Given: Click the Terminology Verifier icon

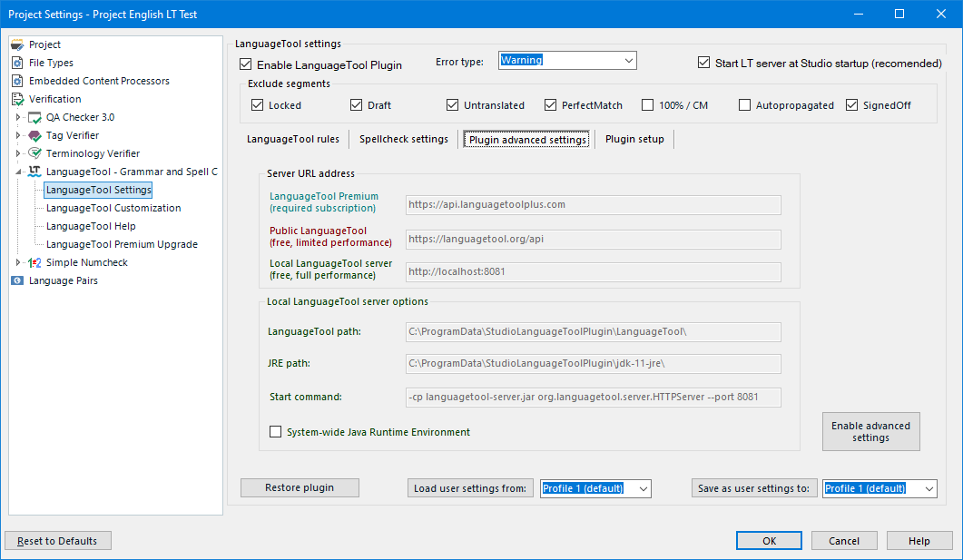Looking at the screenshot, I should point(35,153).
